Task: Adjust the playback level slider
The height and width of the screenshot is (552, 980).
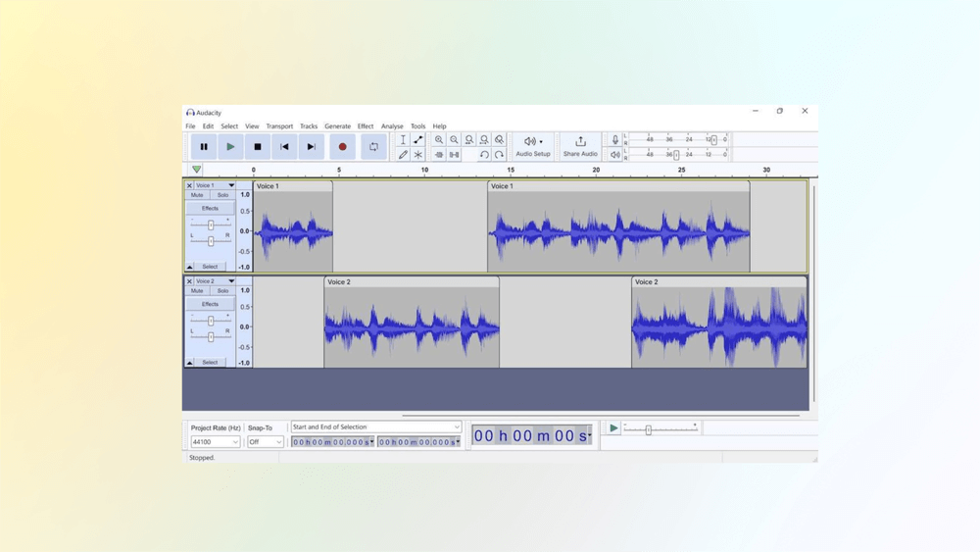Action: tap(676, 154)
